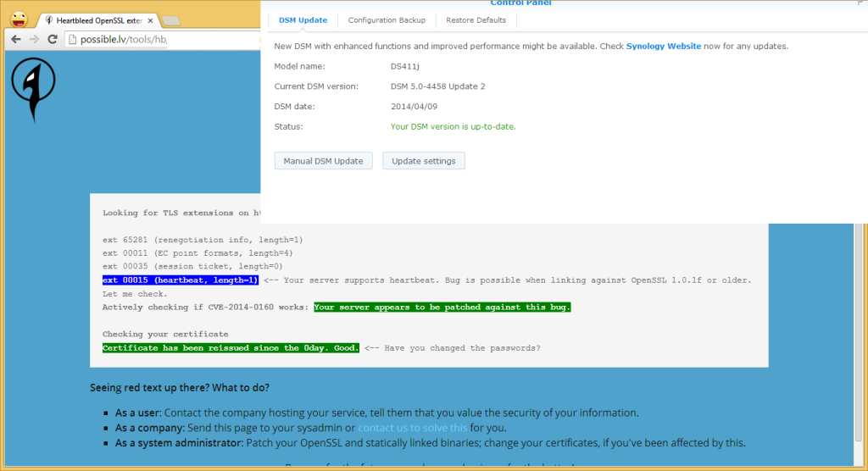The width and height of the screenshot is (868, 471).
Task: Click the green 'Certificate has been reissued' text
Action: (231, 347)
